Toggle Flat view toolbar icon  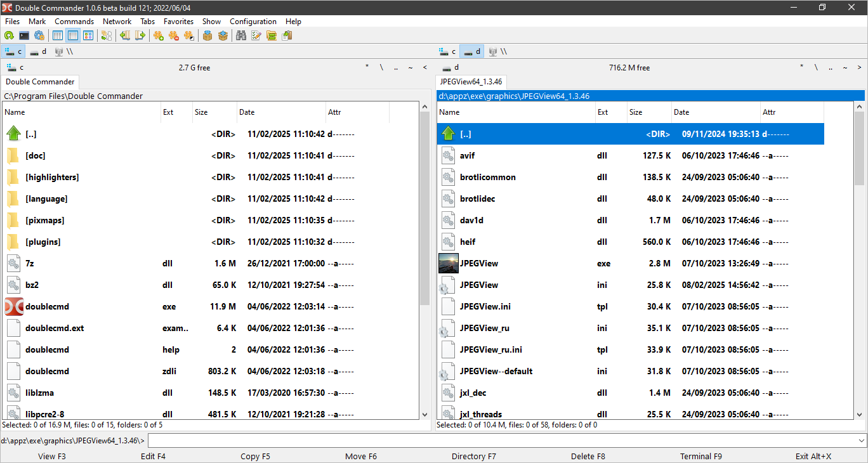tap(107, 36)
